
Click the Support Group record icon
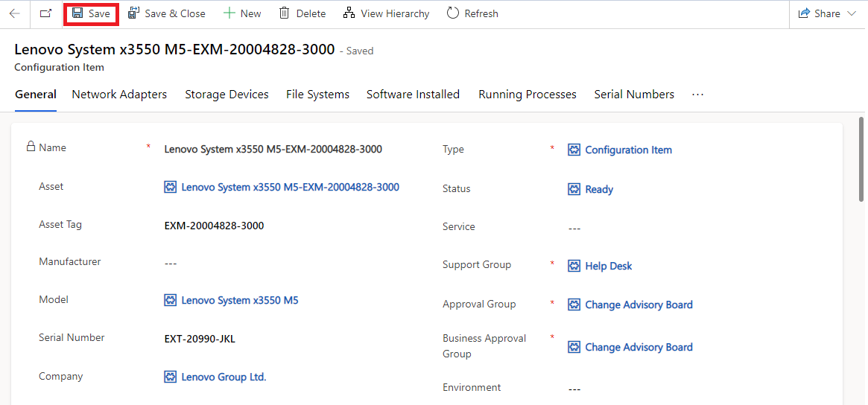pyautogui.click(x=574, y=266)
